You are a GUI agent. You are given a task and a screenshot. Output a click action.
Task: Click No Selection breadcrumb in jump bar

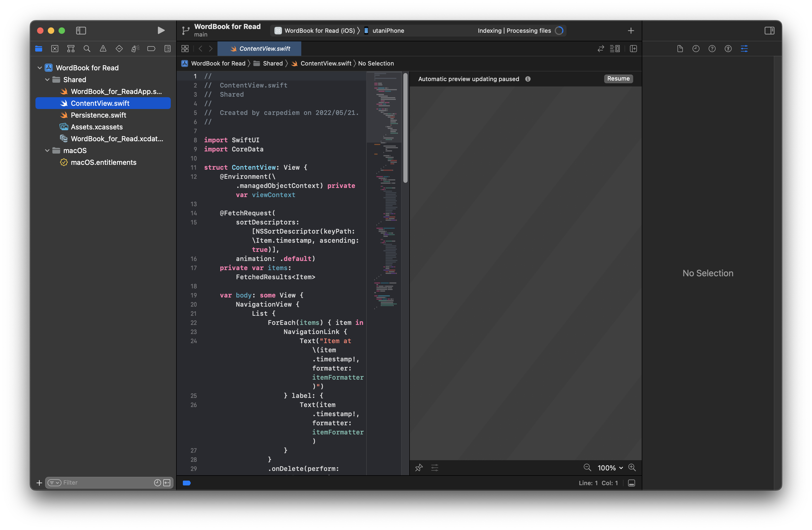click(376, 63)
